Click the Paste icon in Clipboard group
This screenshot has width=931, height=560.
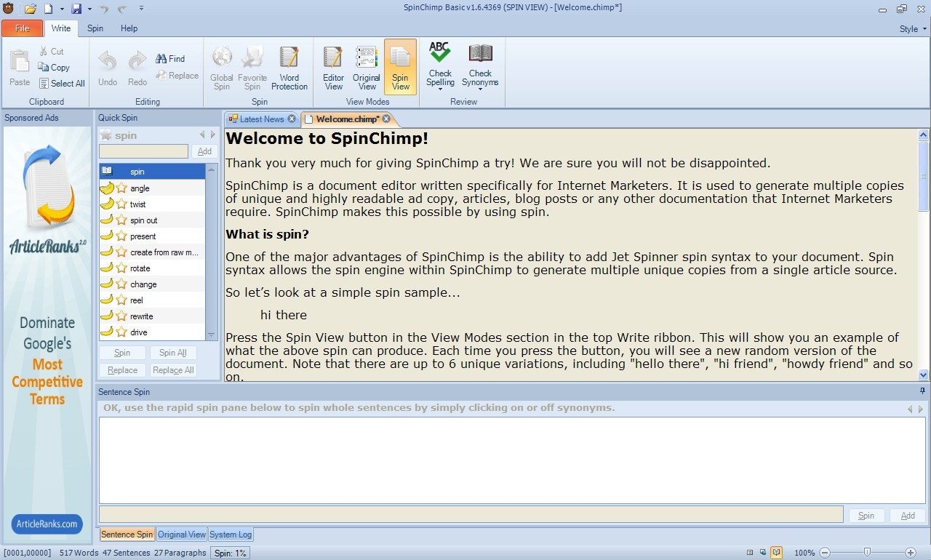click(20, 60)
